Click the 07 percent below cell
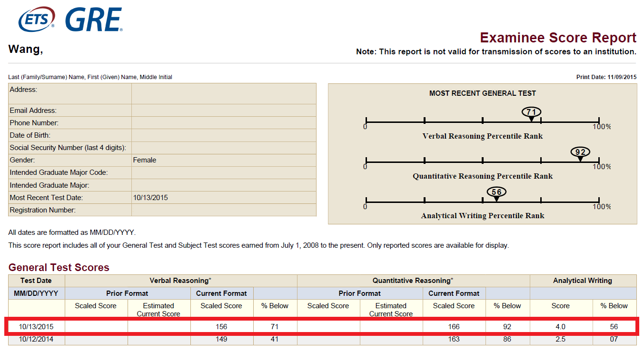644x353 pixels. point(614,339)
